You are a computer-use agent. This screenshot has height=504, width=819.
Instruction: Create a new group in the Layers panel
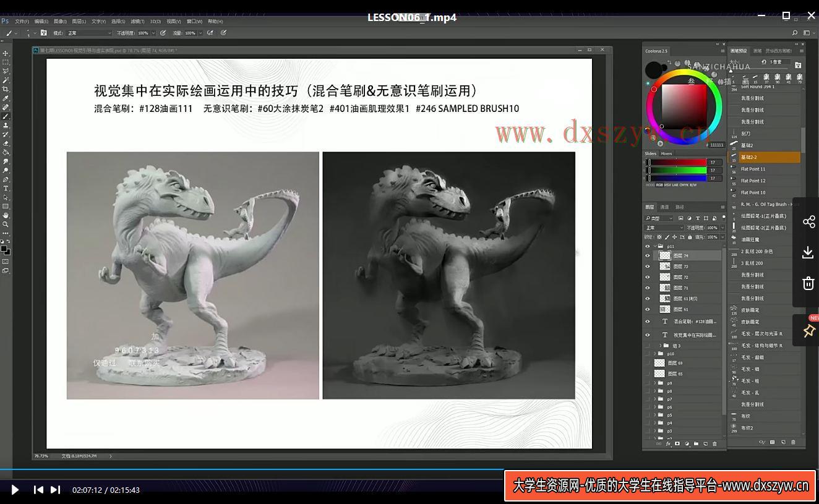pyautogui.click(x=696, y=443)
